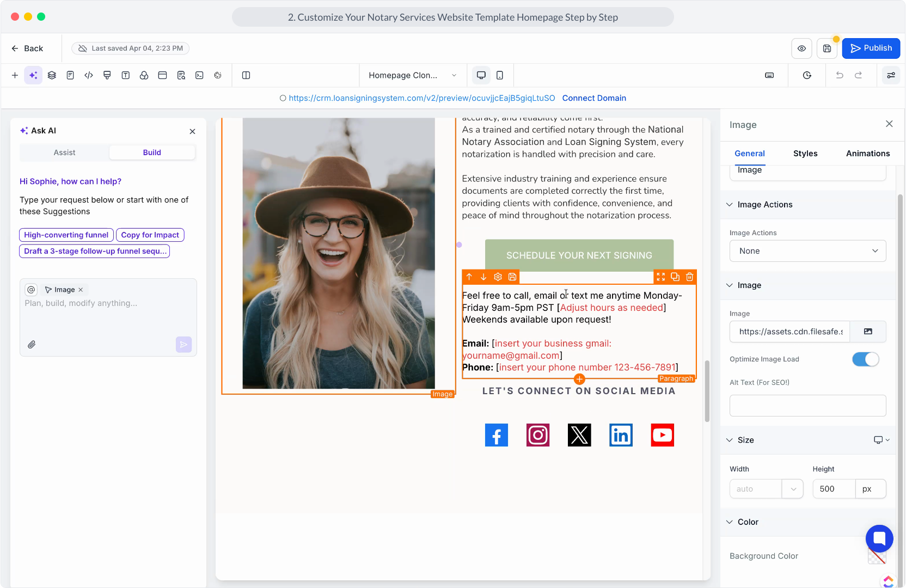Click the Ask AI sparkle toolbar icon
This screenshot has width=906, height=588.
click(x=33, y=75)
